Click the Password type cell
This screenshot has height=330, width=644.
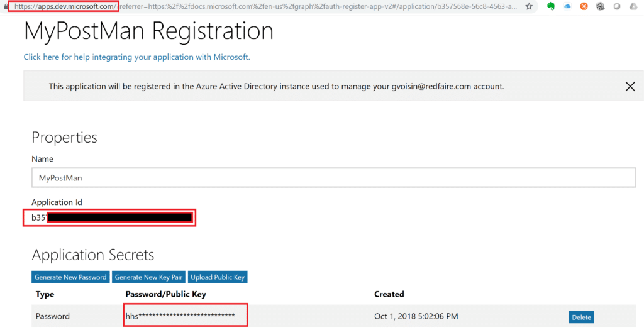coord(53,316)
